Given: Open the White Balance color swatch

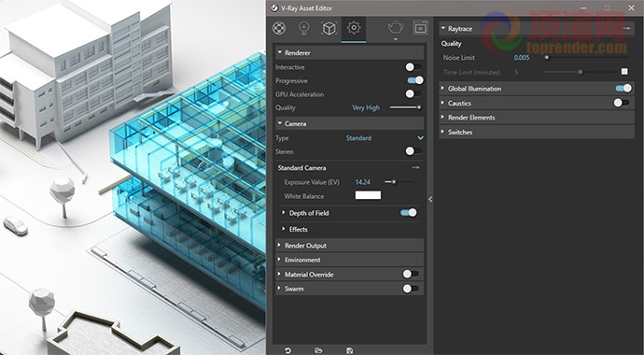Looking at the screenshot, I should tap(368, 195).
